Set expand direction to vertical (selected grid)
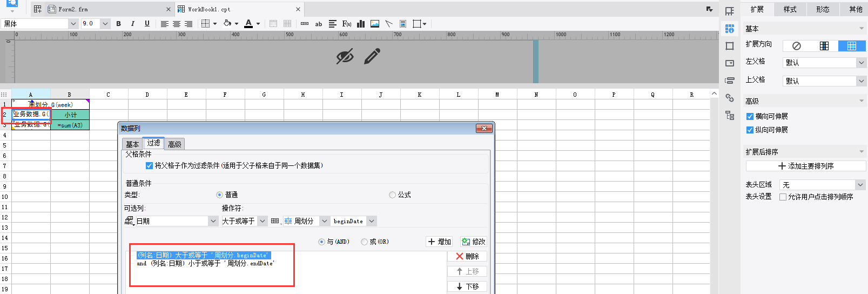 tap(852, 46)
